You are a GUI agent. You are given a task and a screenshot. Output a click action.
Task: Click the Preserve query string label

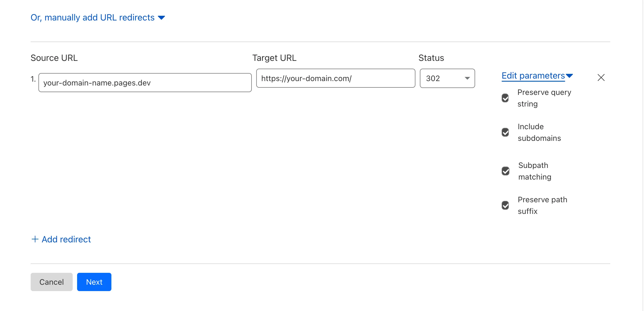tap(544, 98)
